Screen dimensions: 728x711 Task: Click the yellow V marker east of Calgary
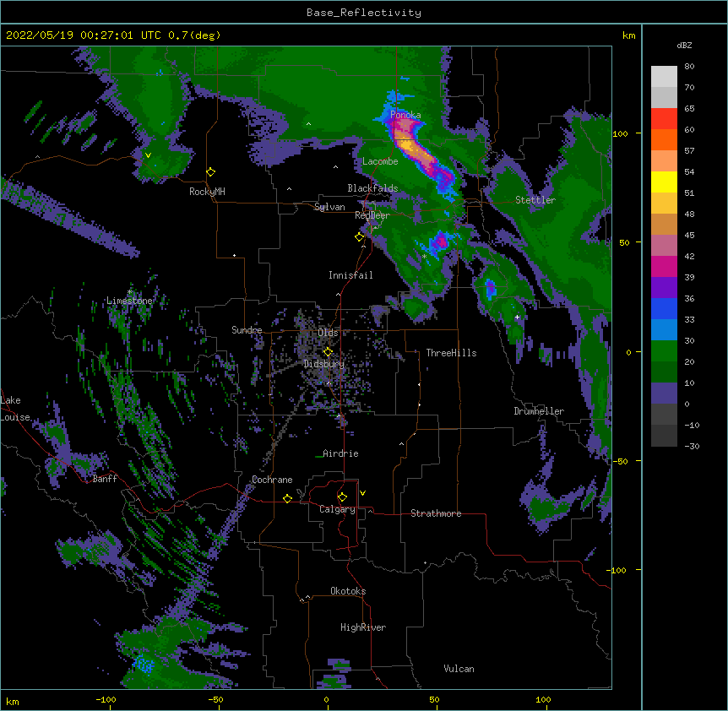362,493
